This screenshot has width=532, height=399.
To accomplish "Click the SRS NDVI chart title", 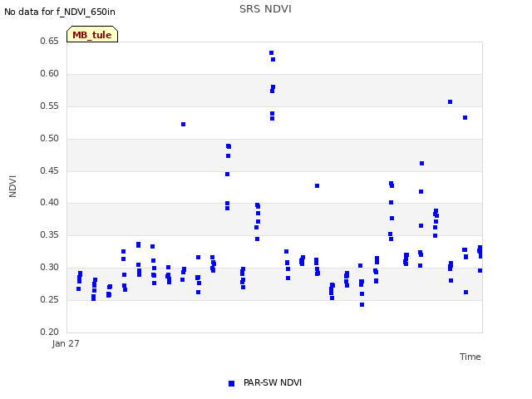I will 265,9.
